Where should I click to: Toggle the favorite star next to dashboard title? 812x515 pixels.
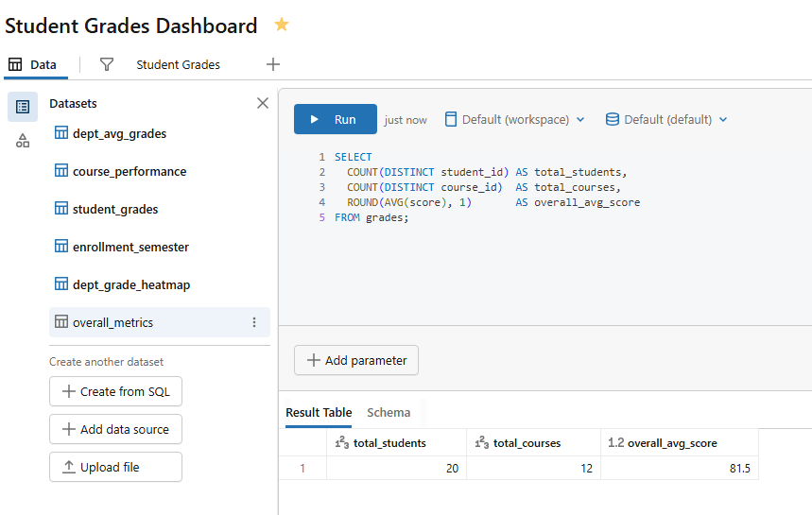tap(282, 25)
